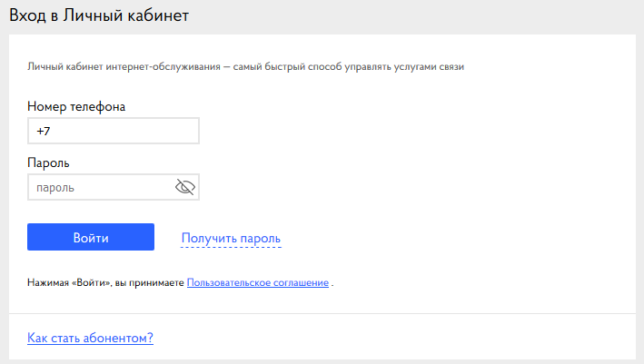
Task: Learn how to become a subscriber link
Action: (x=90, y=338)
